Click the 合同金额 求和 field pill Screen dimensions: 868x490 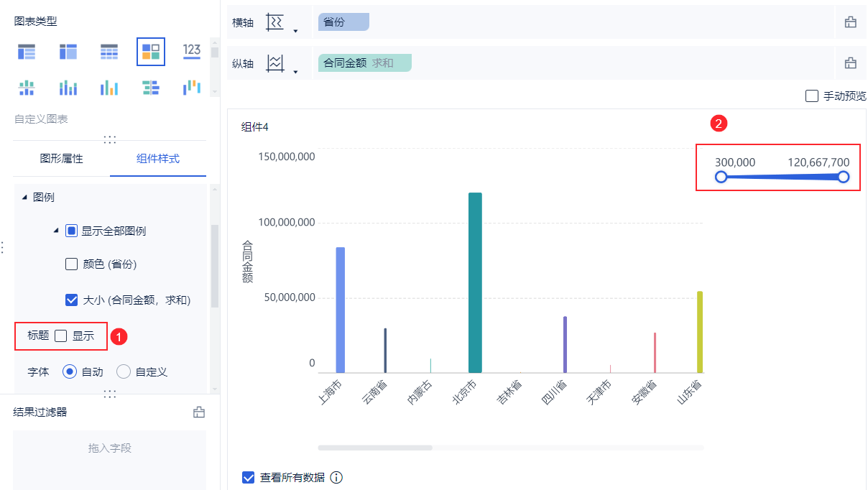pos(364,63)
